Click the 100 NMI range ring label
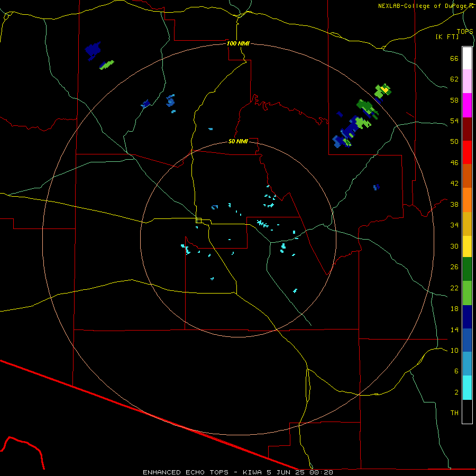This screenshot has height=476, width=476. coord(238,43)
